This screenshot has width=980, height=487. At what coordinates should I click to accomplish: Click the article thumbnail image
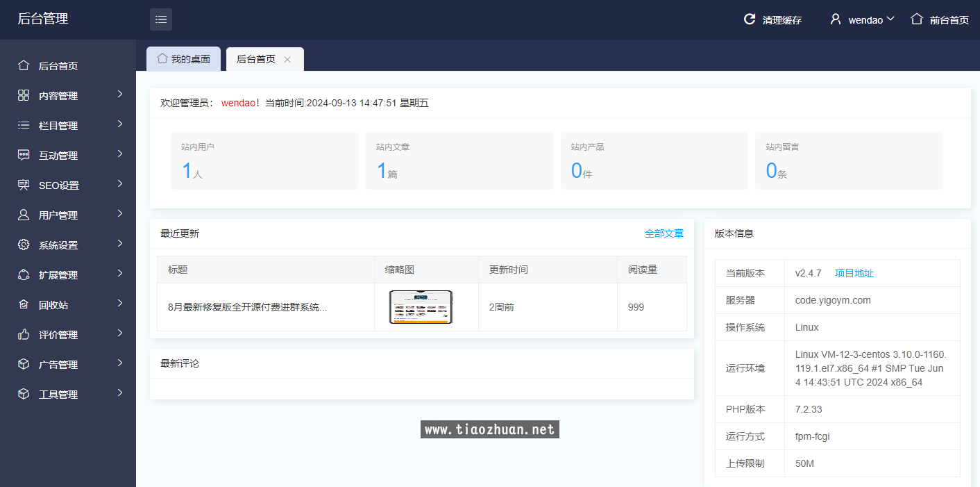pyautogui.click(x=421, y=307)
